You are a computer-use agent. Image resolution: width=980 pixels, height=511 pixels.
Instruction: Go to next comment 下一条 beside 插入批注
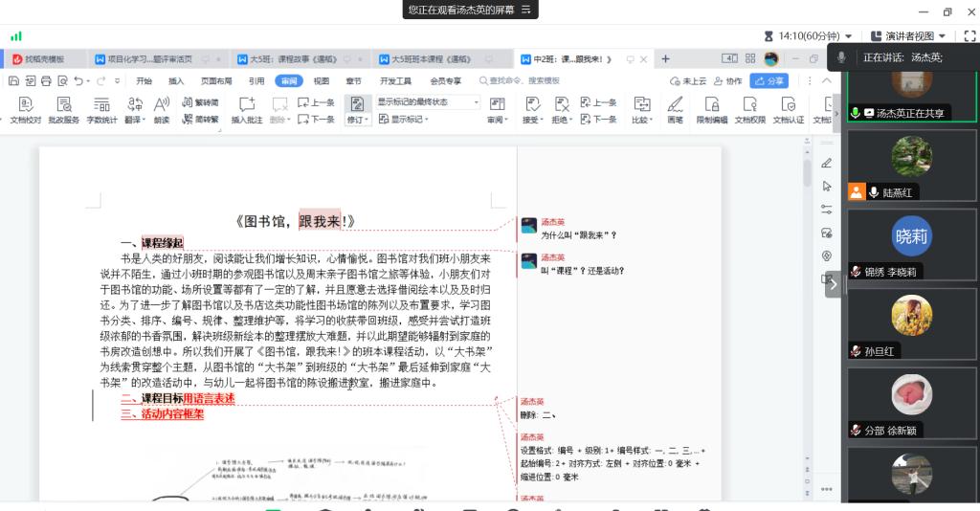point(316,119)
